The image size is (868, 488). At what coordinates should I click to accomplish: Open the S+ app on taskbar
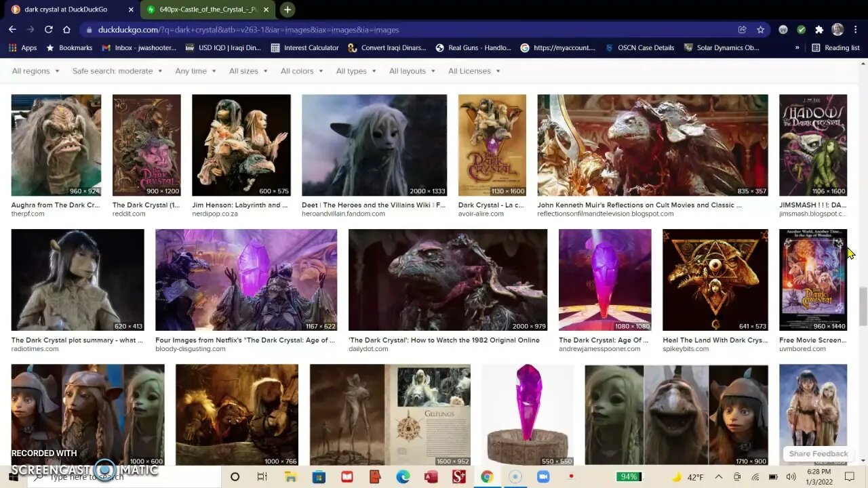[459, 477]
